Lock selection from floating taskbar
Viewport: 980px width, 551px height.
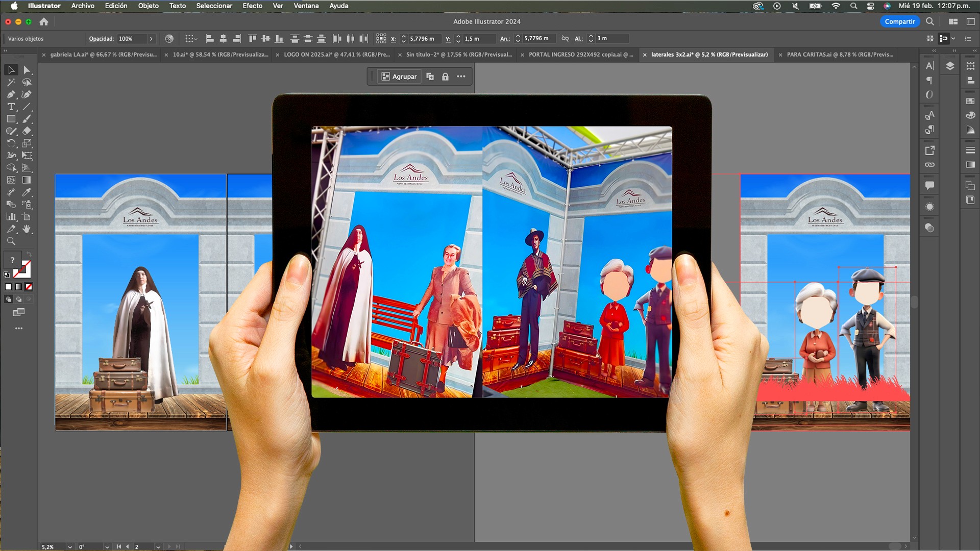click(445, 77)
